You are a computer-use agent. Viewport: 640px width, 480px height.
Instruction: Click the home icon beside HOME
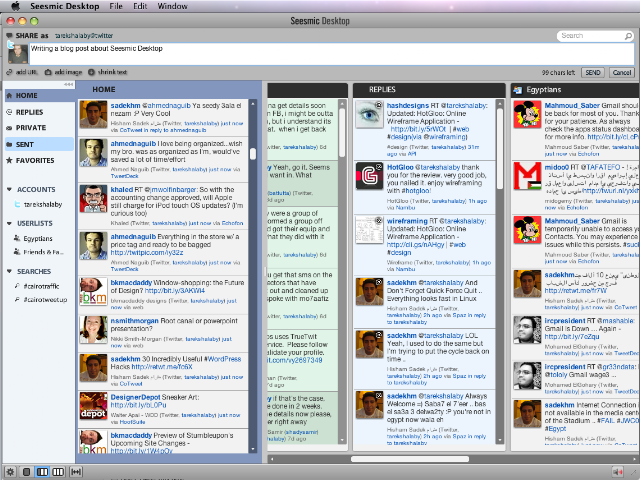tap(9, 96)
